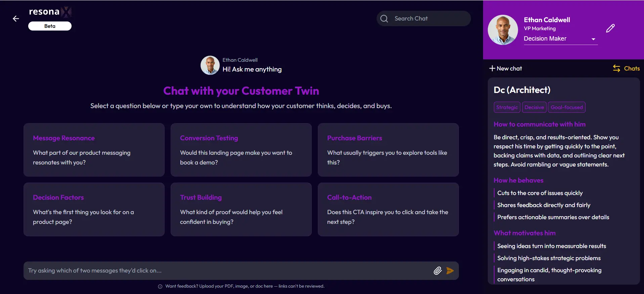This screenshot has height=294, width=644.
Task: Select the Call-to-Action question card
Action: click(x=388, y=209)
